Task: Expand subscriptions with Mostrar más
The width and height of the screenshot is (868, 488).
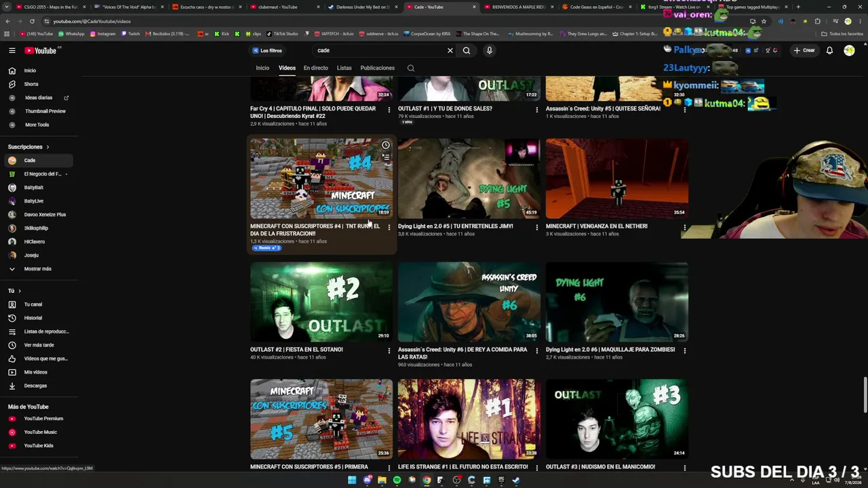Action: pyautogui.click(x=37, y=268)
